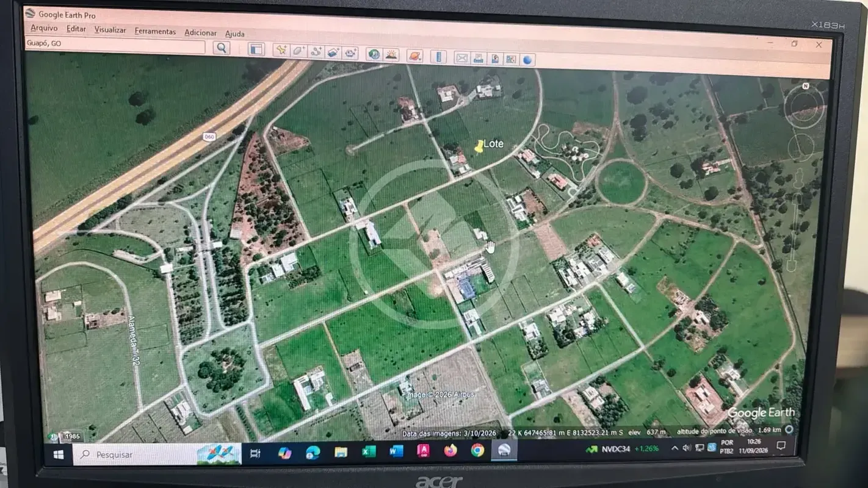Open Word from the taskbar
Image resolution: width=868 pixels, height=488 pixels.
pos(396,451)
